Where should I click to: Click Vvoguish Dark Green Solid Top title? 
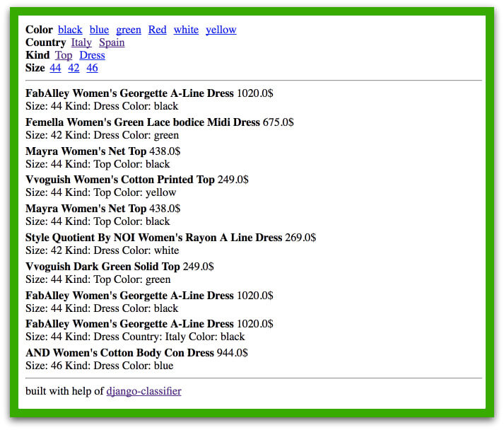(102, 267)
